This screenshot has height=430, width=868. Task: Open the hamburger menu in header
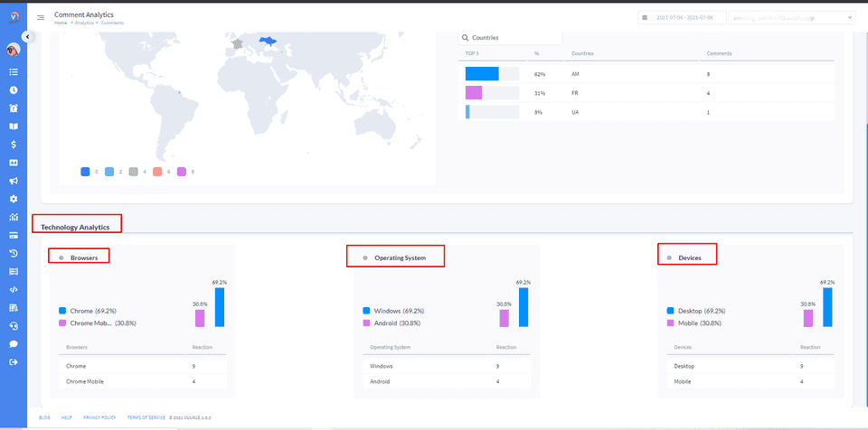coord(41,17)
